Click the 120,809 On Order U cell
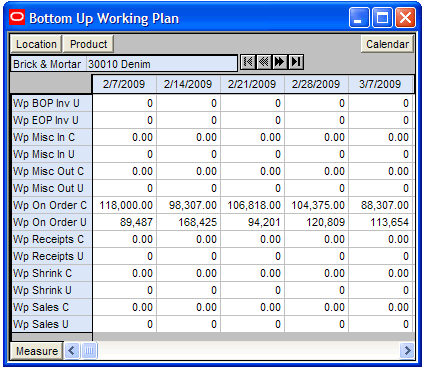423x369 pixels. (317, 222)
